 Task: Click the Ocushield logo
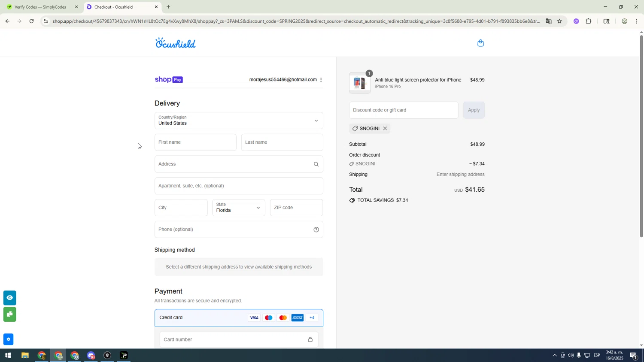pos(176,43)
